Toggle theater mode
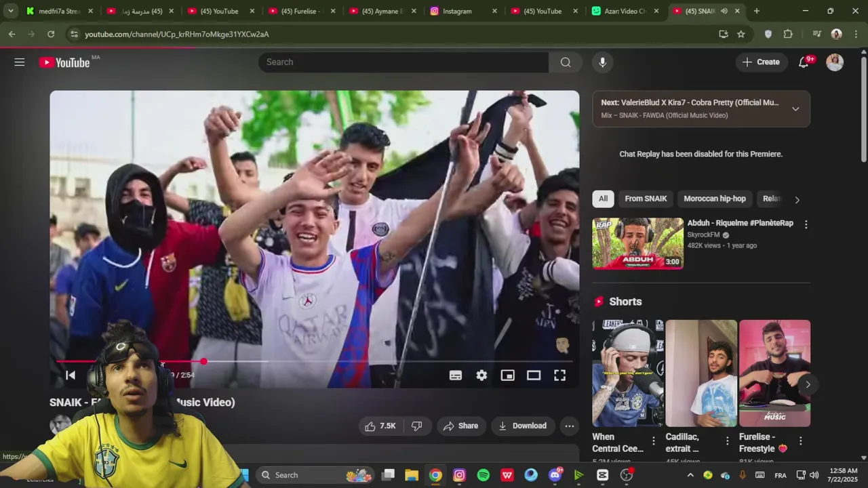 534,375
